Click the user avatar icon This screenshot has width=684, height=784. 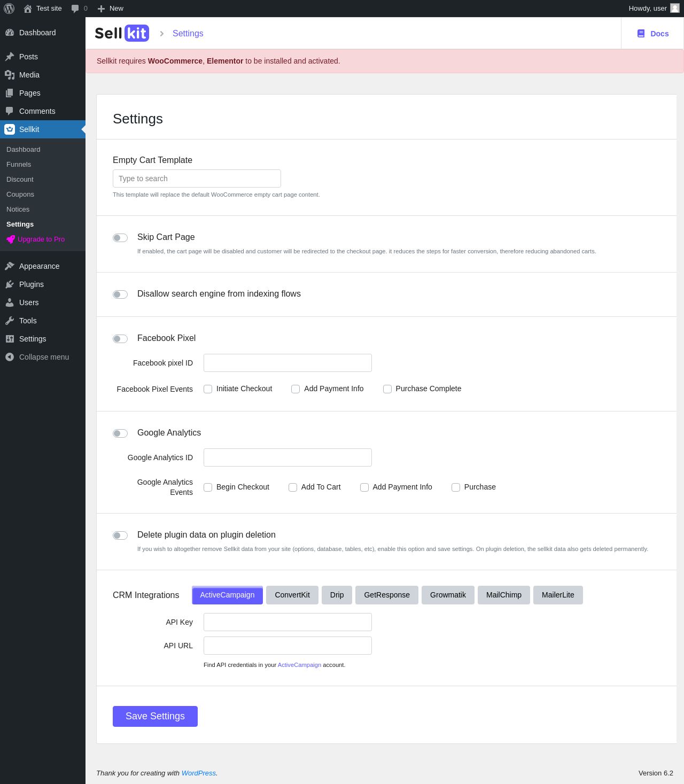tap(675, 8)
